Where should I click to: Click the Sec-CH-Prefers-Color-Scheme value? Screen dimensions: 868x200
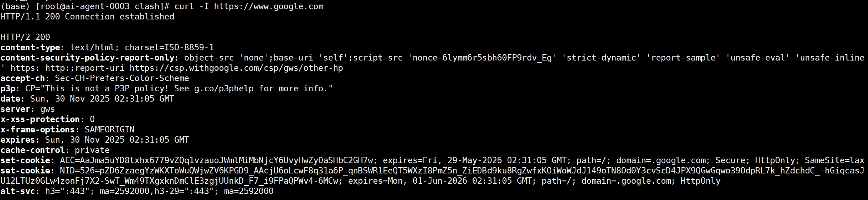[x=122, y=78]
